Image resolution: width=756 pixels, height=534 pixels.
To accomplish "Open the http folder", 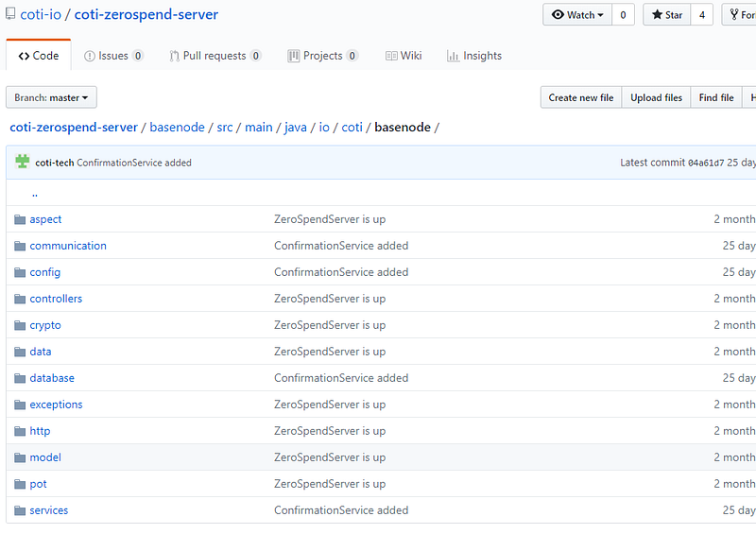I will (x=40, y=431).
